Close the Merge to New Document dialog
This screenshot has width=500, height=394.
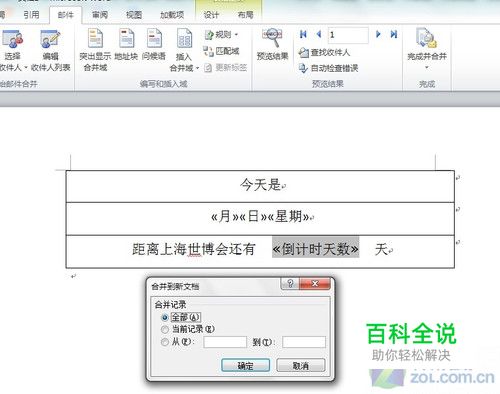(315, 284)
